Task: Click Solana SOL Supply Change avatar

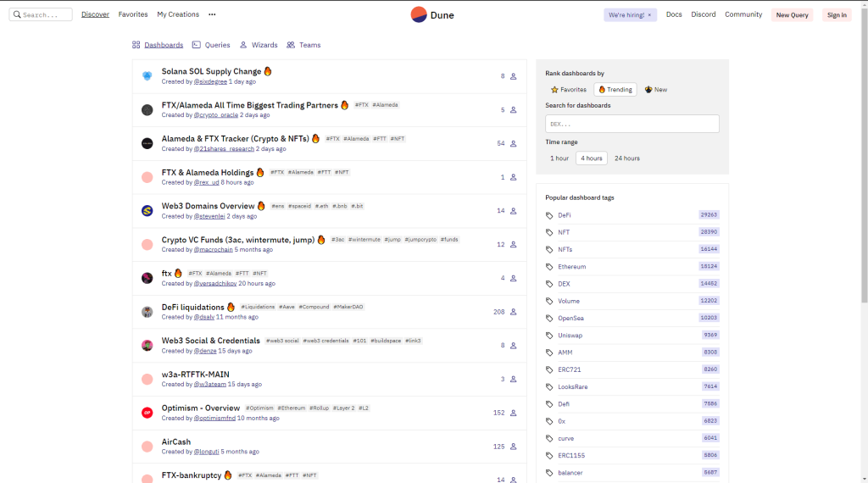Action: click(147, 75)
